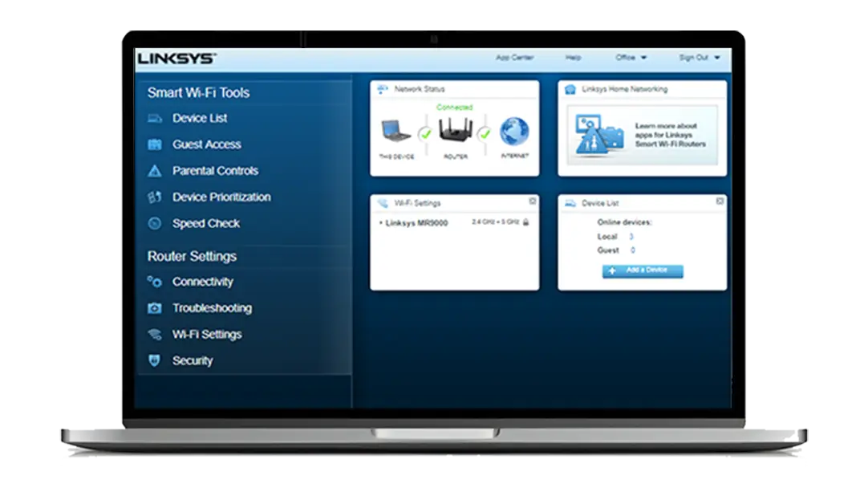This screenshot has height=488, width=868.
Task: Open Wi-Fi Settings in Router Settings
Action: coord(207,335)
